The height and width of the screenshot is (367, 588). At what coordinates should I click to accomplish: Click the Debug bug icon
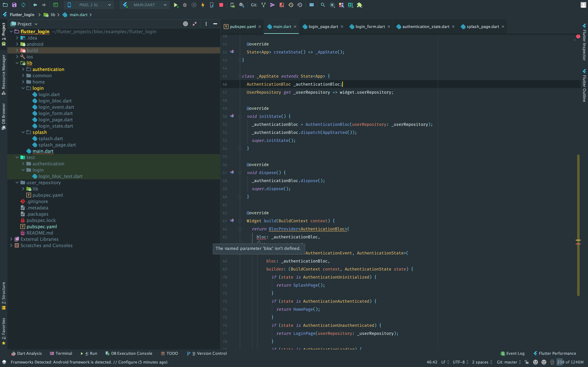[185, 5]
